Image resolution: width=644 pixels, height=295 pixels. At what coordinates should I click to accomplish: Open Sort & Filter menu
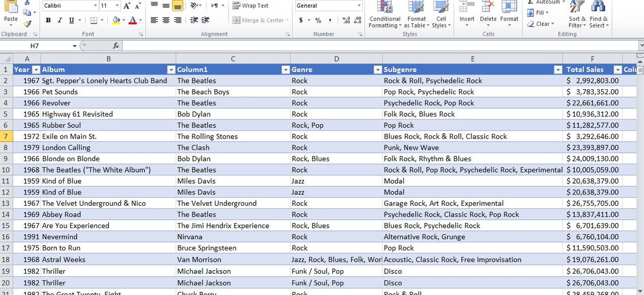pyautogui.click(x=577, y=15)
